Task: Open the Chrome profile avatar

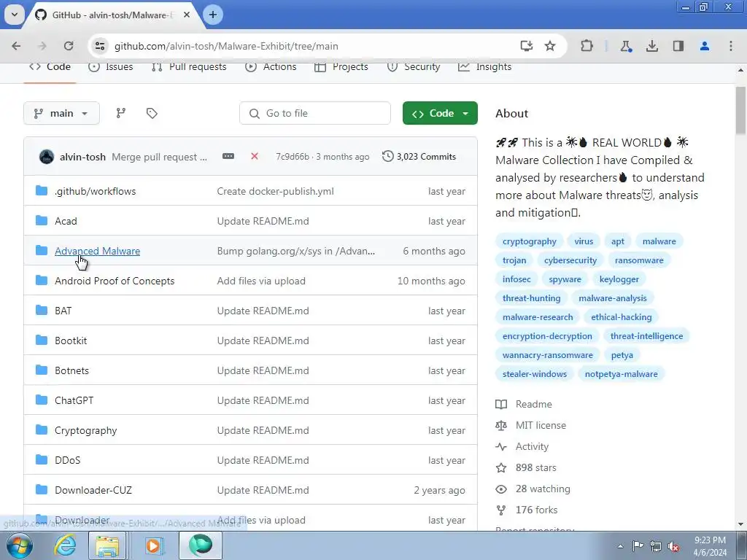Action: click(705, 46)
